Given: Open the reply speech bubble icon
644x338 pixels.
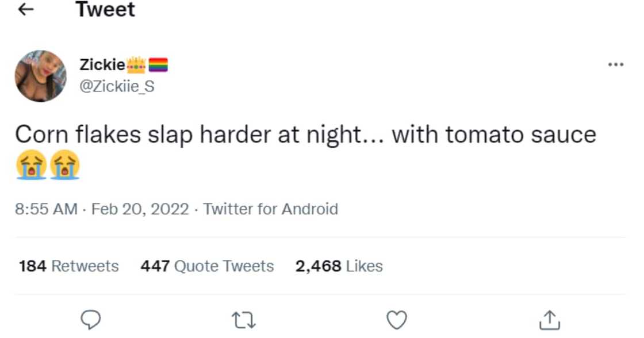Looking at the screenshot, I should [x=90, y=319].
